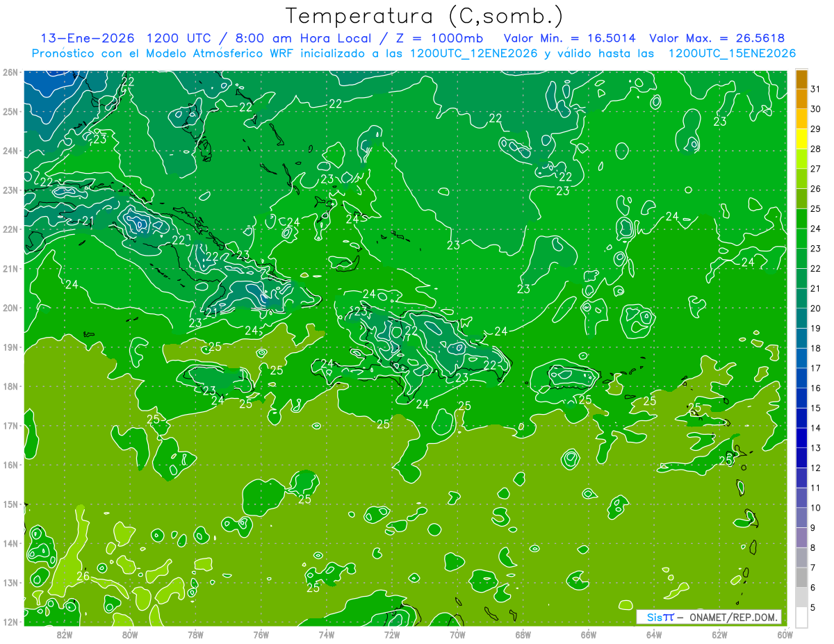Click the longitude axis label '80W'

tap(130, 634)
